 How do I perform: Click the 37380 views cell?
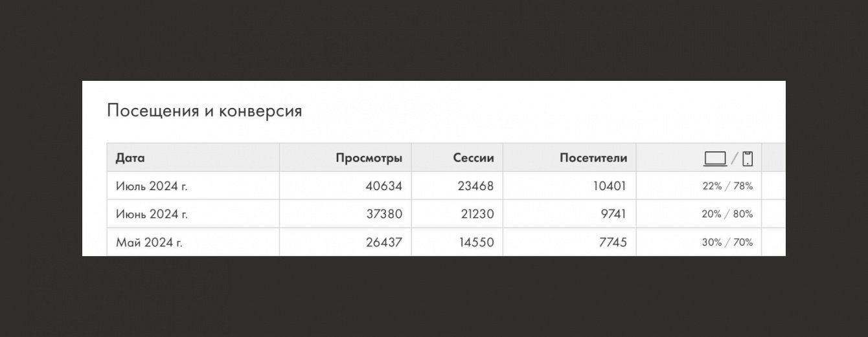pyautogui.click(x=383, y=214)
